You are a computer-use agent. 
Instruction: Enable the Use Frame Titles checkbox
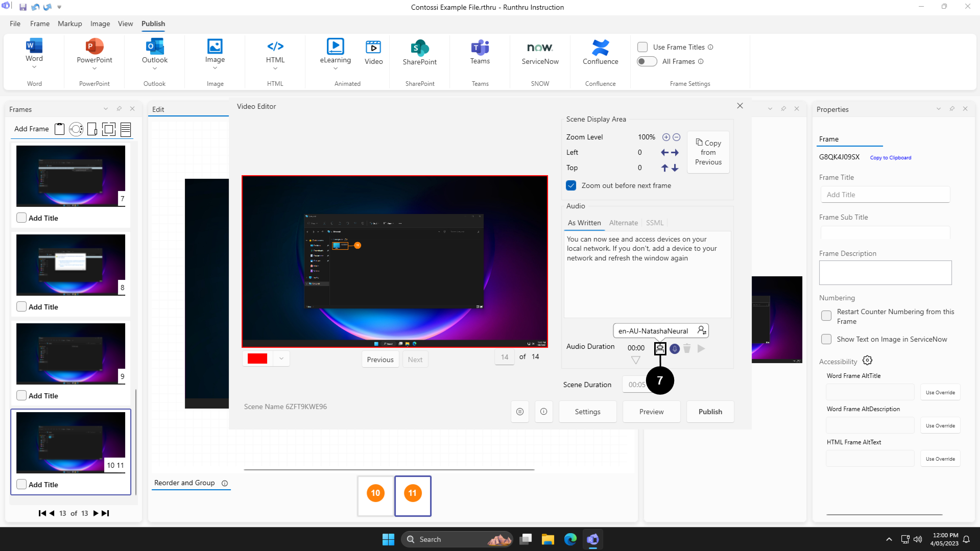[642, 47]
